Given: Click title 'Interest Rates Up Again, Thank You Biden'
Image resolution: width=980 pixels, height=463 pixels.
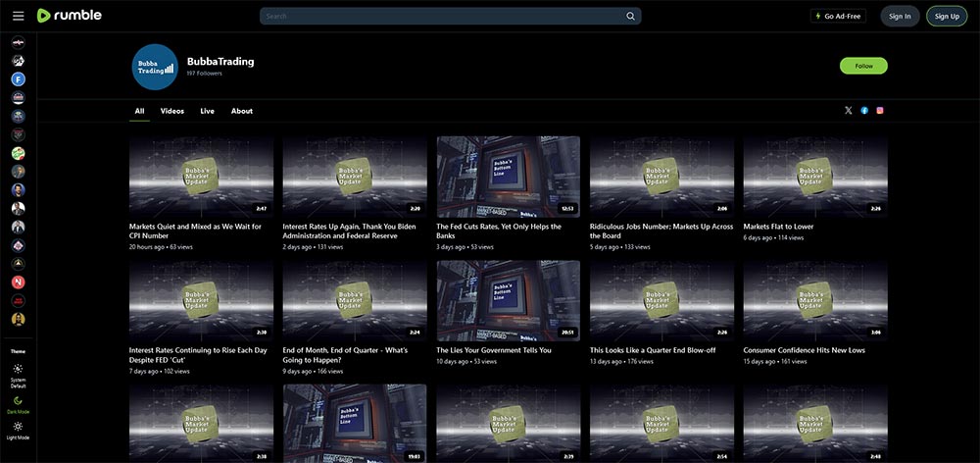Looking at the screenshot, I should [x=350, y=231].
